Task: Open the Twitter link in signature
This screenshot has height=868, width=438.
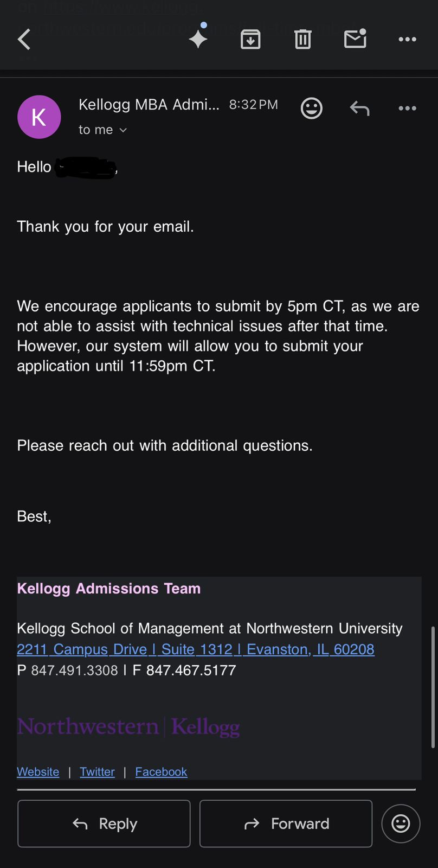Action: [x=97, y=771]
